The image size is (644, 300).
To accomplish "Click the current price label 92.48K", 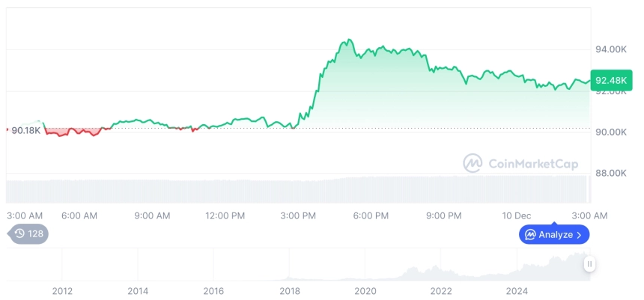I will (x=608, y=80).
